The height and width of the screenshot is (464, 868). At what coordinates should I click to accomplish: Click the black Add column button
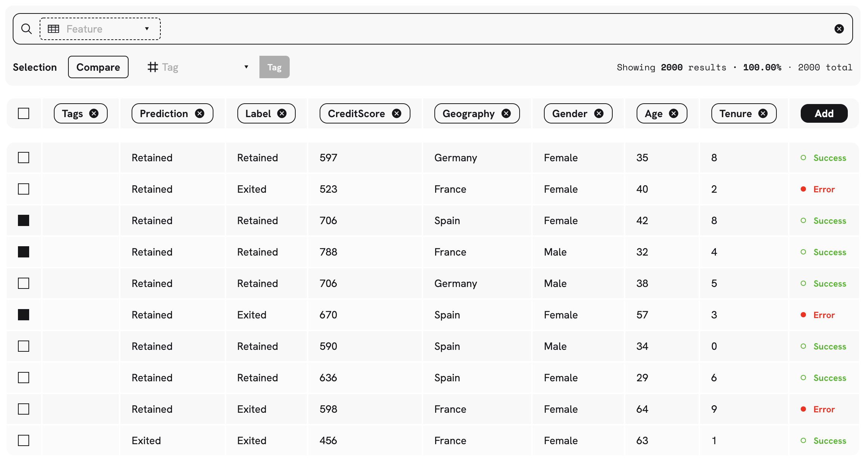coord(824,113)
